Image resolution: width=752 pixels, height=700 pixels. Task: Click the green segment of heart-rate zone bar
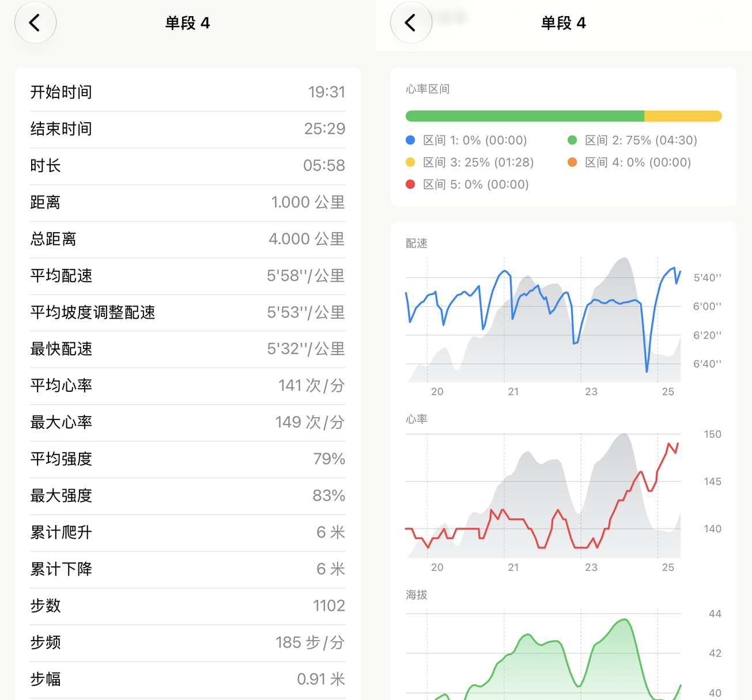pos(525,116)
